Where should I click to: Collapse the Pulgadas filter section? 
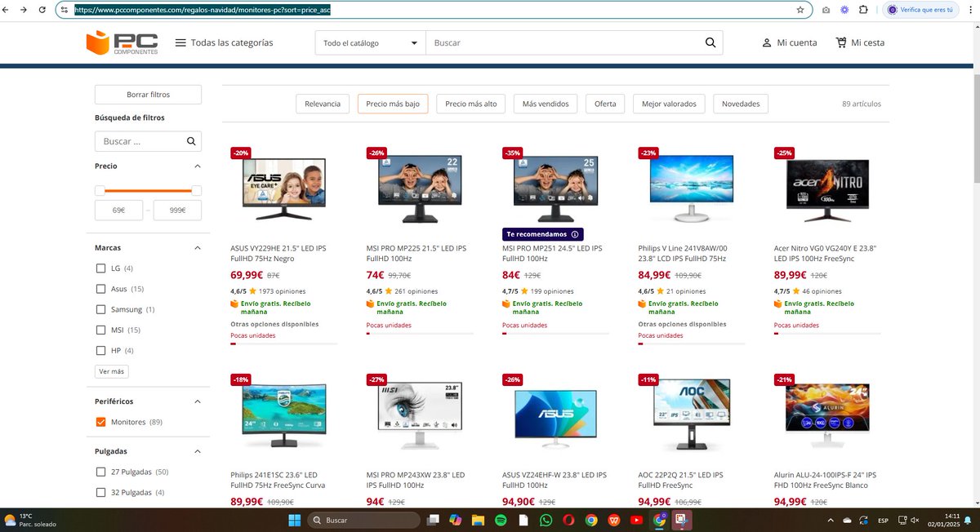coord(197,450)
